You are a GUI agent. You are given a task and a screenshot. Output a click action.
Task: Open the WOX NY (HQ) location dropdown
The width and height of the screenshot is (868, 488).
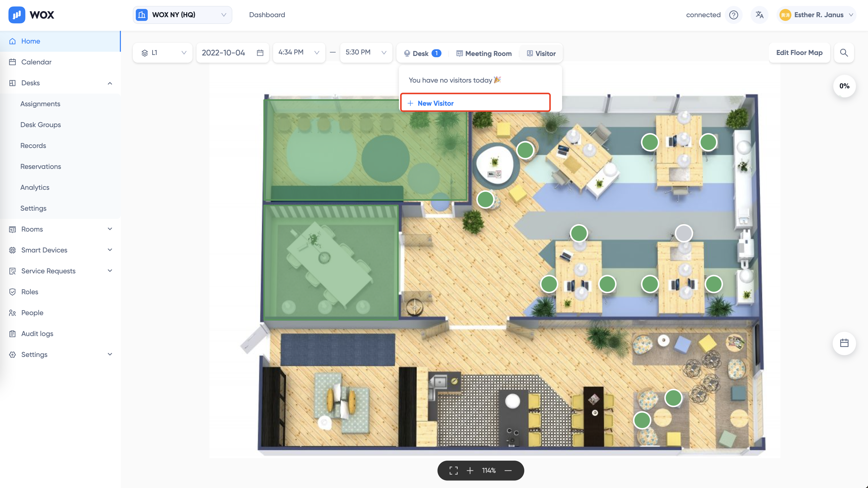coord(182,15)
